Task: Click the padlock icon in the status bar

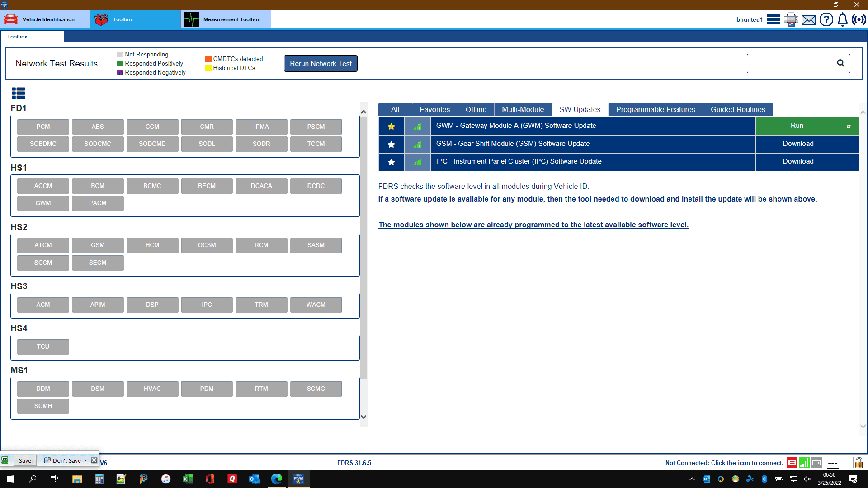Action: tap(858, 463)
